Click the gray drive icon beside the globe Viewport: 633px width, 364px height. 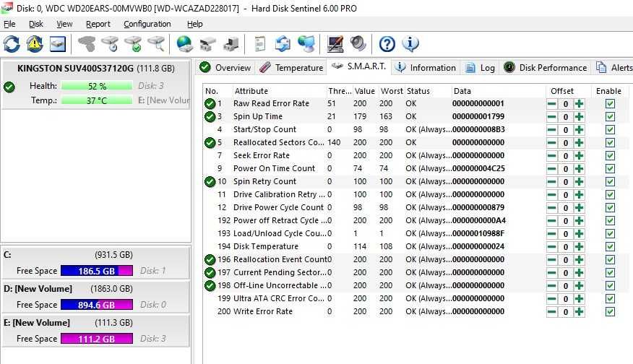pyautogui.click(x=208, y=44)
